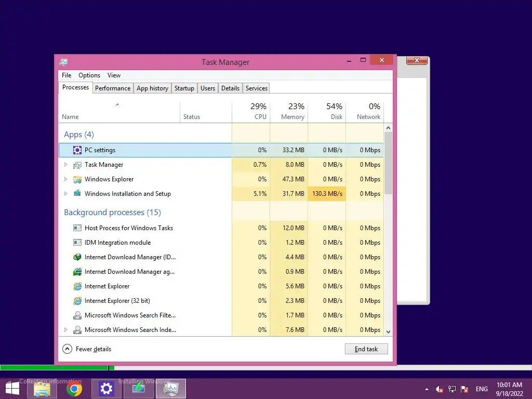This screenshot has height=399, width=532.
Task: Click the Apps (4) group heading
Action: click(x=79, y=135)
